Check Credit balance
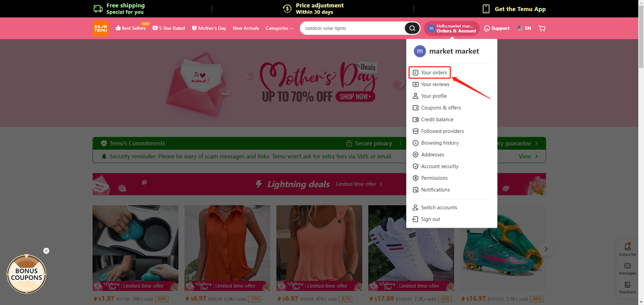This screenshot has height=305, width=644. pyautogui.click(x=433, y=120)
